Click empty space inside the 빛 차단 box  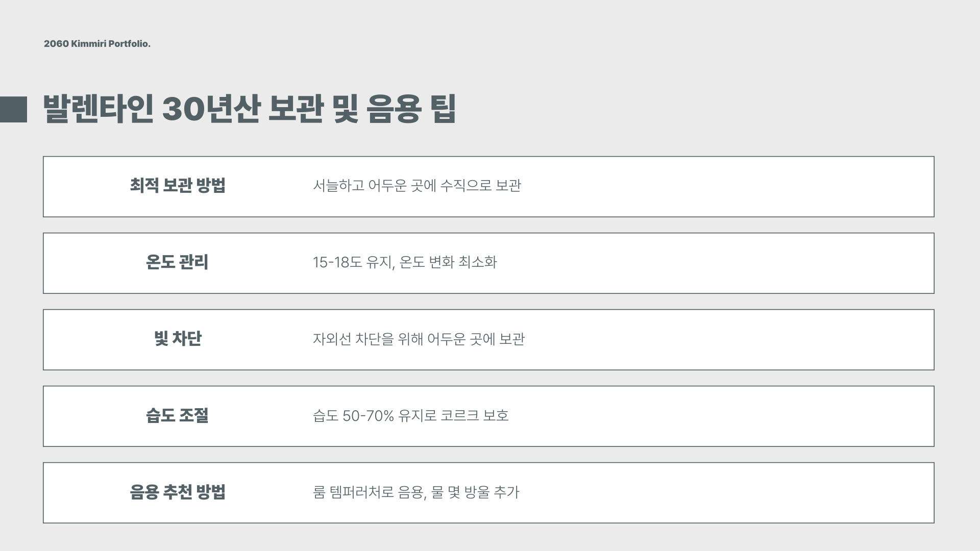[x=725, y=340]
